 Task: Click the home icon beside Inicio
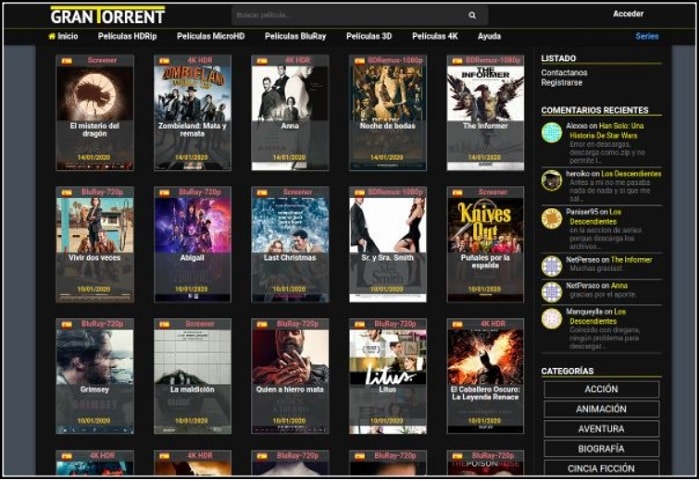pyautogui.click(x=52, y=36)
